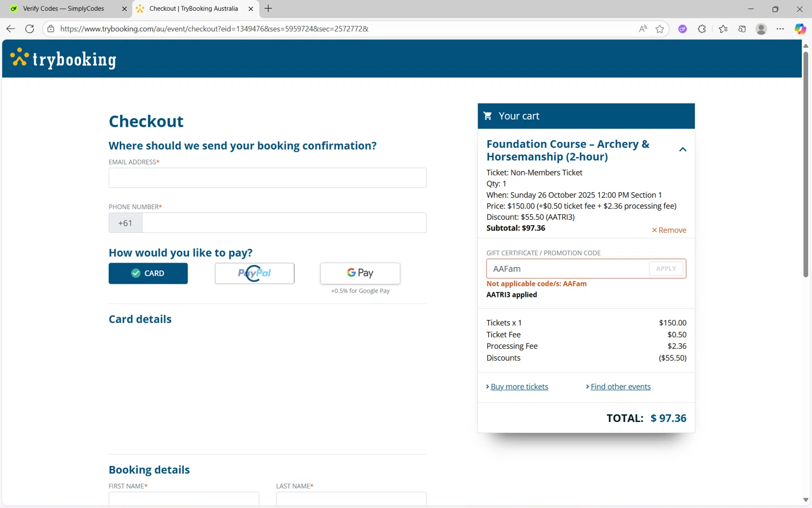Click the TOTAL $ 97.36 amount
The width and height of the screenshot is (812, 508).
(668, 418)
